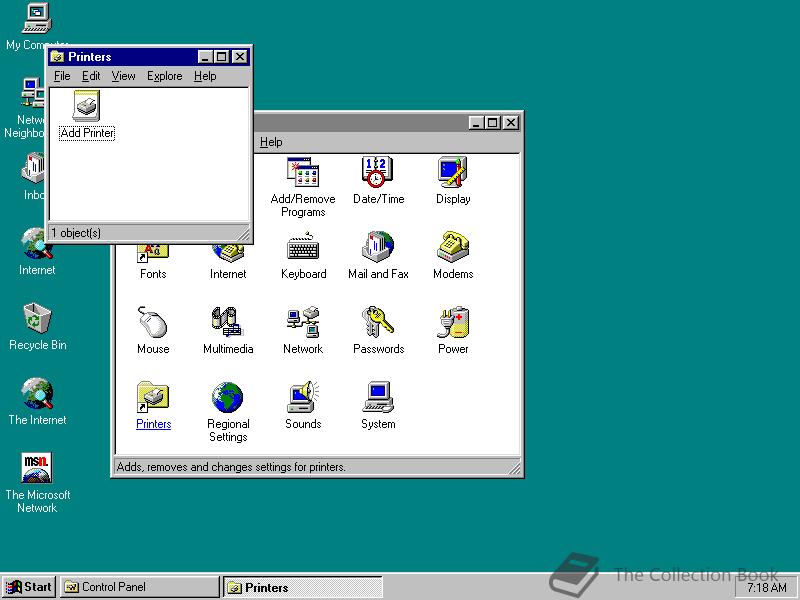Click the 'Adds, removes and changes settings' status text
Screen dimensions: 800x600
231,467
